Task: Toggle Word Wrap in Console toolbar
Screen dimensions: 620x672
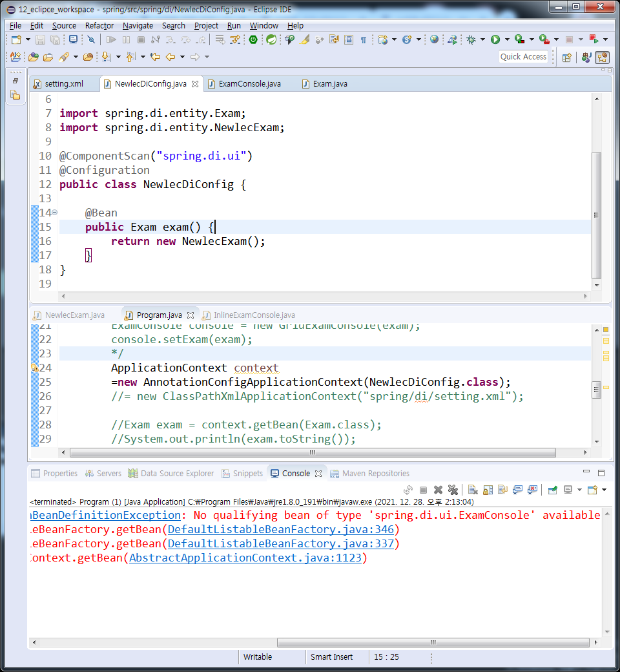Action: [502, 490]
